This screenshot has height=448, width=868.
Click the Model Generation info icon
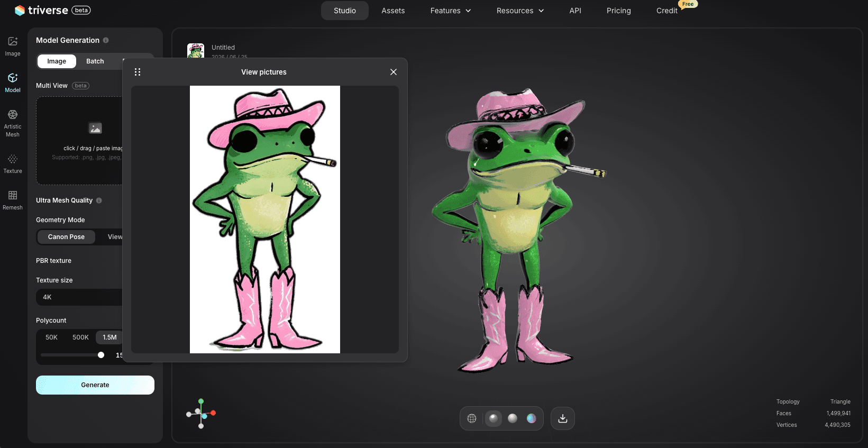point(106,40)
